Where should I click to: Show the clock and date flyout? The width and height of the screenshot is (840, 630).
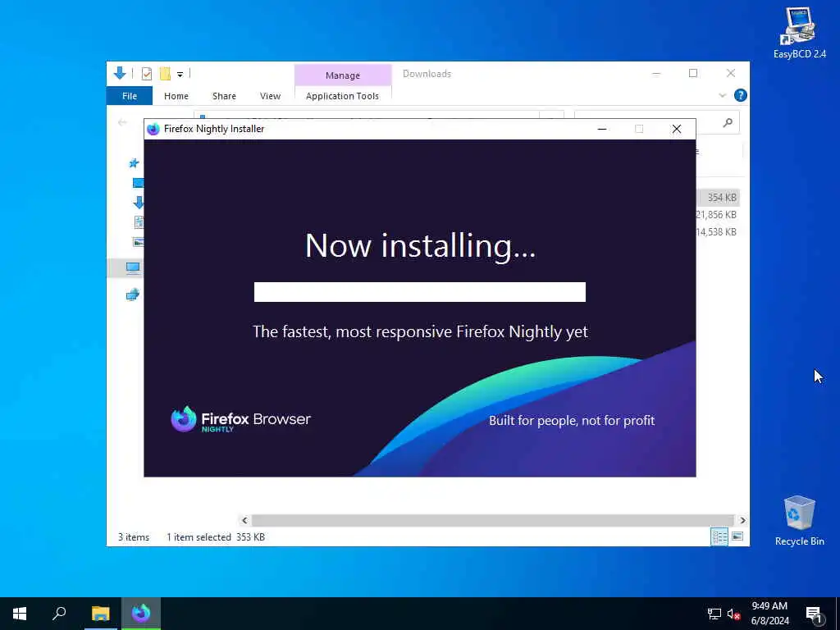tap(769, 614)
